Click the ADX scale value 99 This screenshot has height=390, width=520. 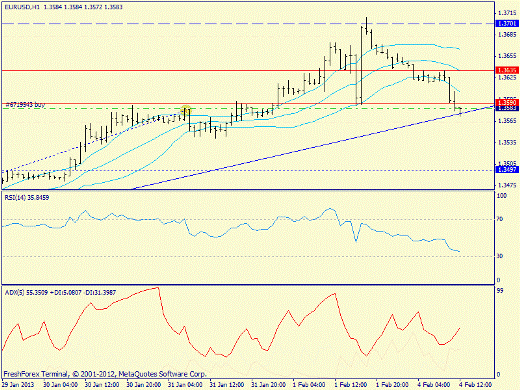(500, 291)
